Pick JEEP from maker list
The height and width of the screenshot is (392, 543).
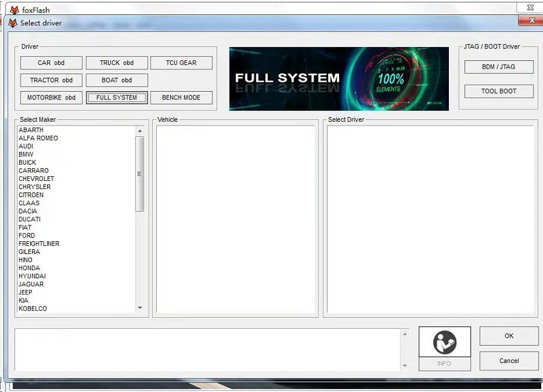tap(25, 292)
